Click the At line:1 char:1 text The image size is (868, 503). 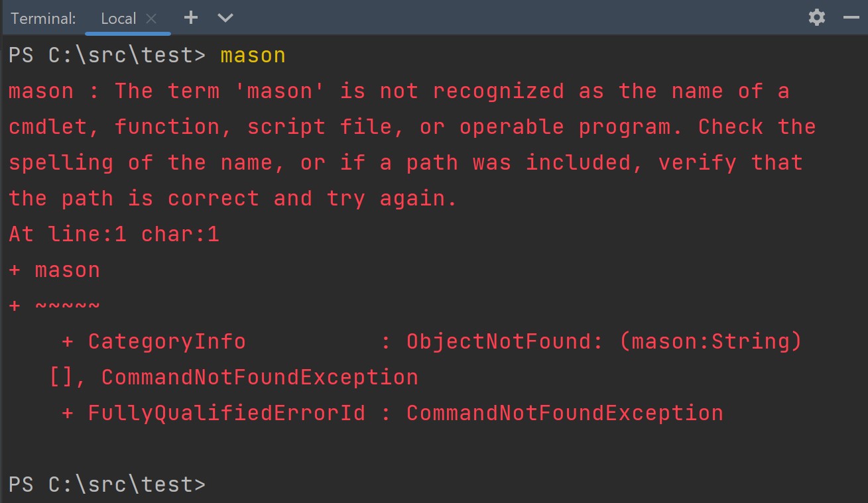pyautogui.click(x=113, y=233)
